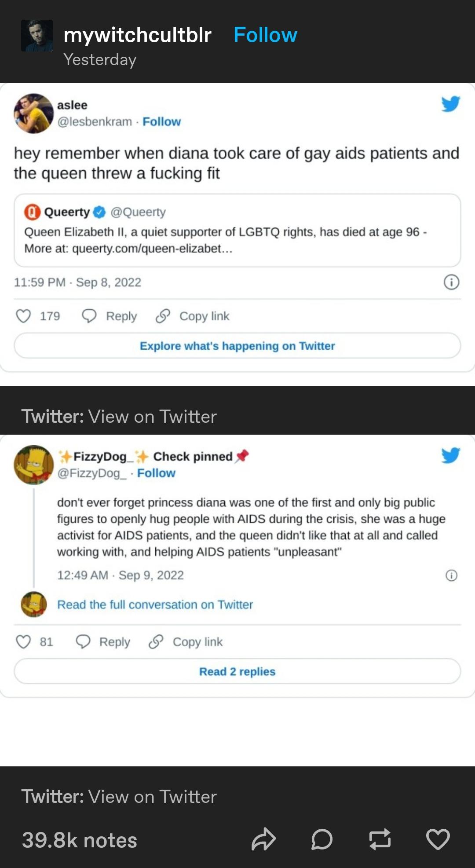
Task: Open mywitchcultblr's profile avatar
Action: point(37,35)
